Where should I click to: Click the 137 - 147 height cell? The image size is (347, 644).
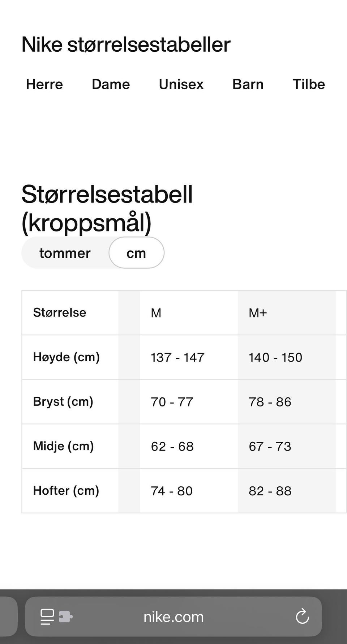(177, 358)
